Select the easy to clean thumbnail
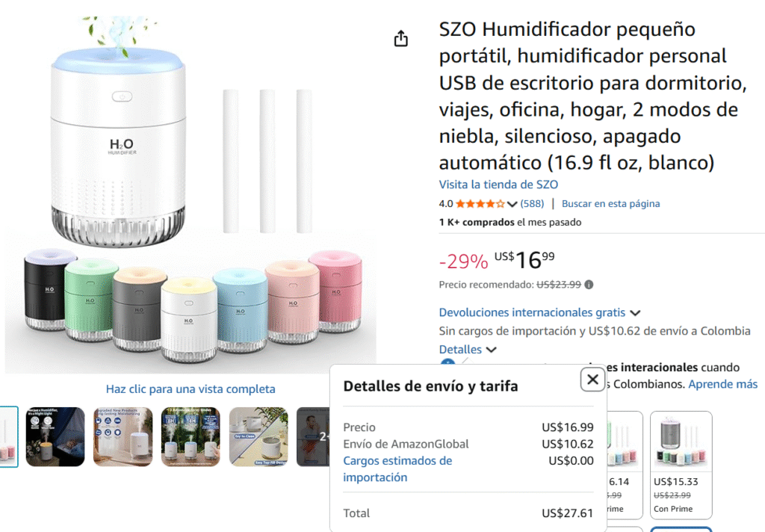 [x=258, y=437]
